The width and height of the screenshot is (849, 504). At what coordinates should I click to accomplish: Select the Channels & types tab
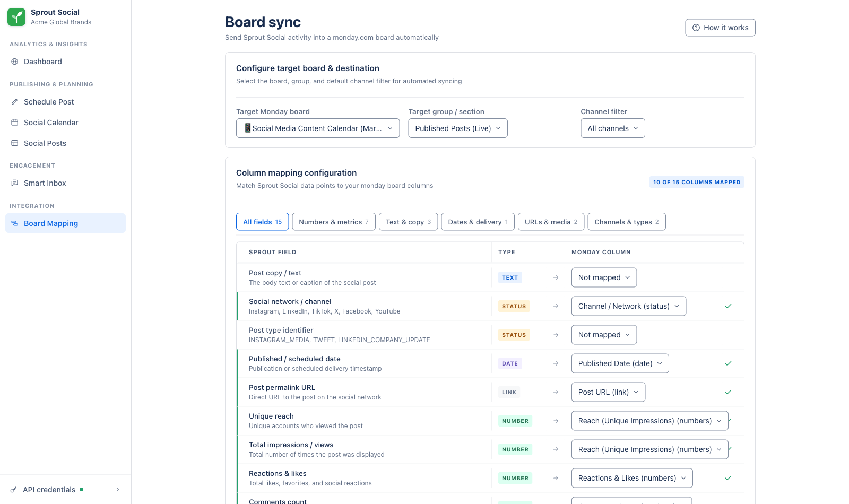[627, 222]
